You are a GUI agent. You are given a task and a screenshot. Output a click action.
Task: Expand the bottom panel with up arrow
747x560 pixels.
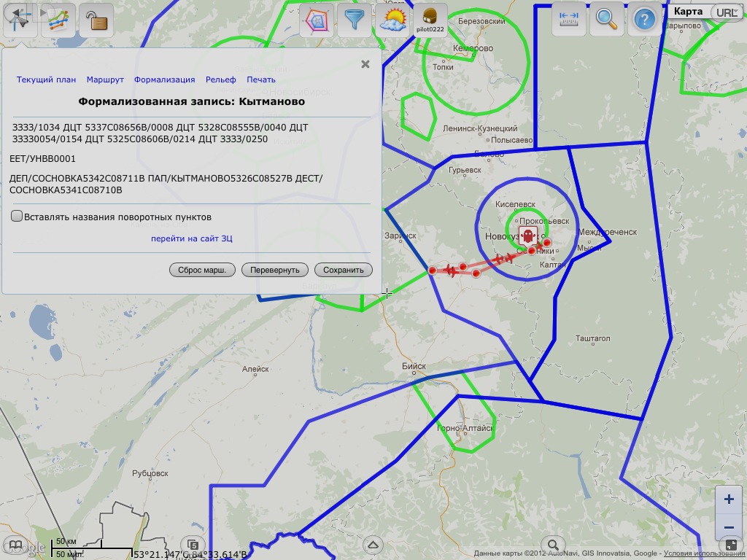(373, 545)
